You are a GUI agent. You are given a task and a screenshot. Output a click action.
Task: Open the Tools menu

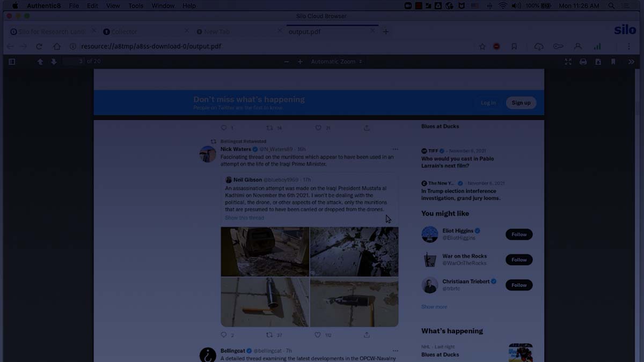[136, 6]
